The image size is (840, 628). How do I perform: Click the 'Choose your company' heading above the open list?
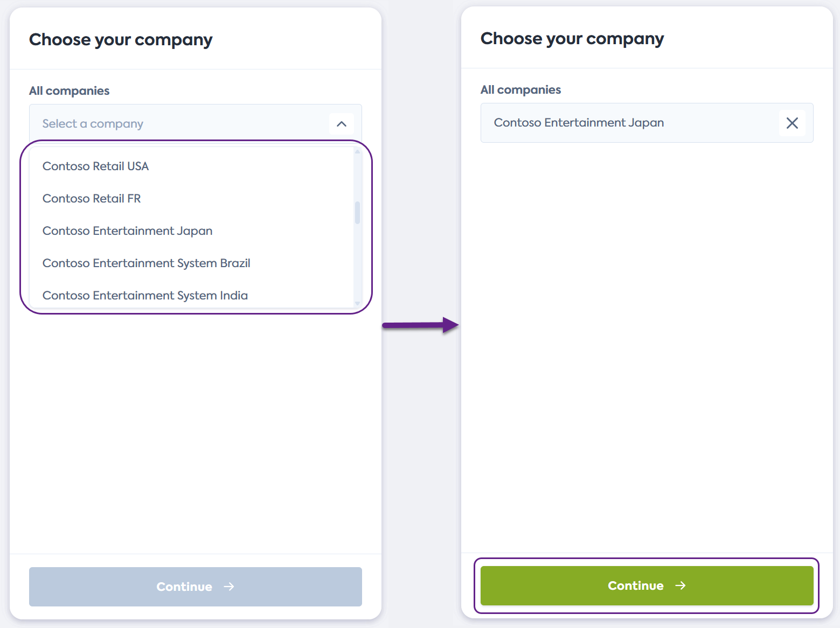click(121, 40)
